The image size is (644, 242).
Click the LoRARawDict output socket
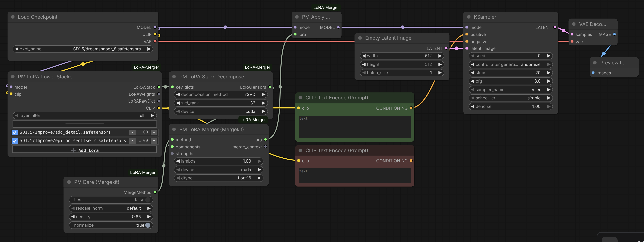159,101
